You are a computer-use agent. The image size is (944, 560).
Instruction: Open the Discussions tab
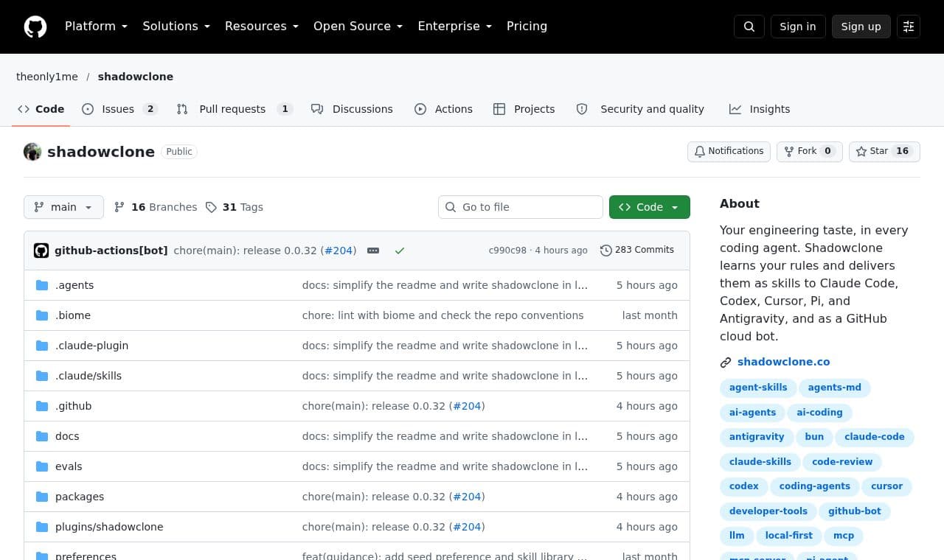tap(352, 109)
